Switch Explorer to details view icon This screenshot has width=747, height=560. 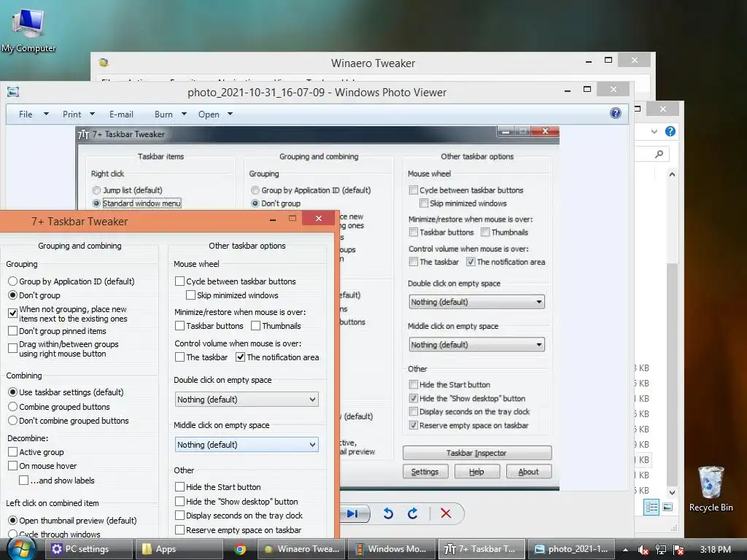651,507
